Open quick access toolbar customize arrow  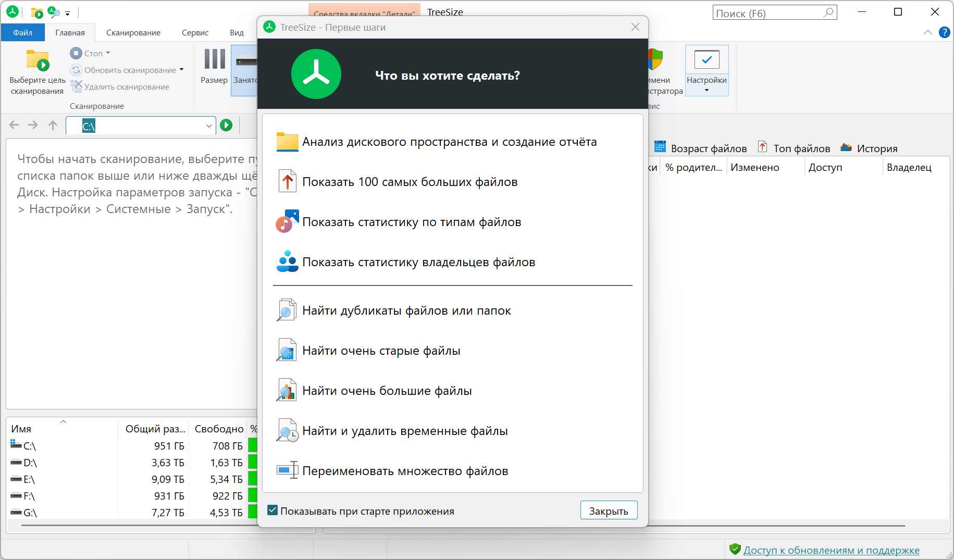tap(67, 13)
